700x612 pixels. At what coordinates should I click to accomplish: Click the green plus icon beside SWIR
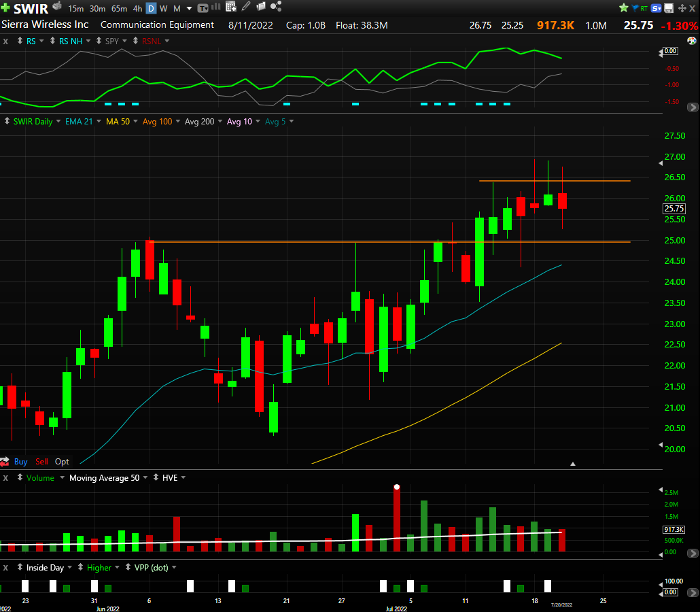[5, 7]
